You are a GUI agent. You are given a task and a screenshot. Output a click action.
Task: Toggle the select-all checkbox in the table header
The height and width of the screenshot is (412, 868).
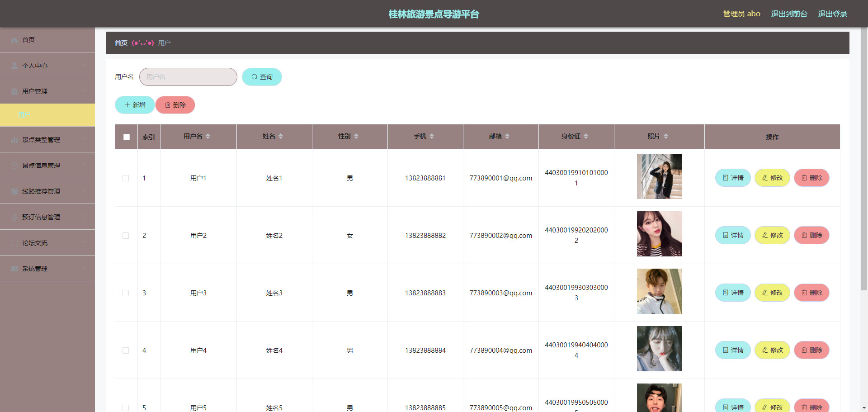click(127, 137)
